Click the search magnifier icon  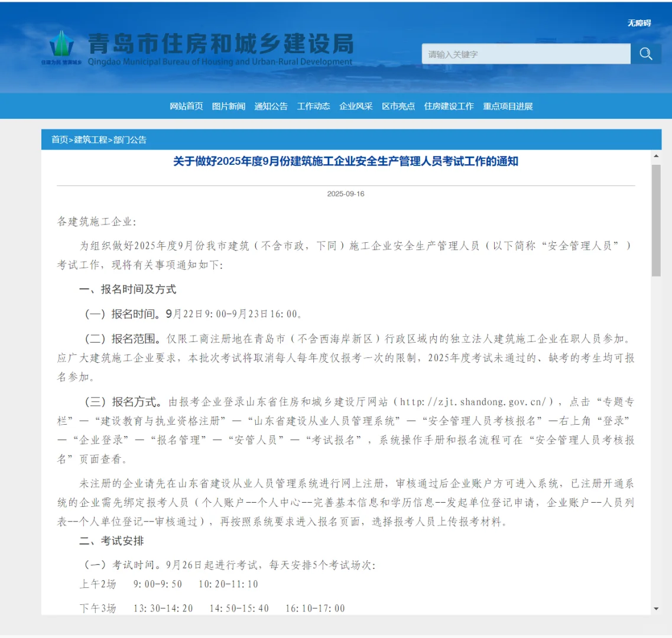pos(646,54)
